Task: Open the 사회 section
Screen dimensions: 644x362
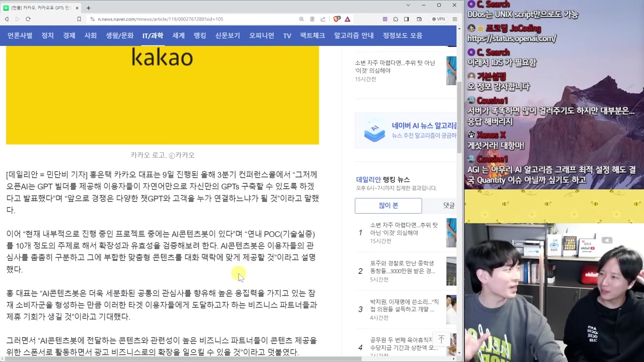Action: pyautogui.click(x=91, y=36)
